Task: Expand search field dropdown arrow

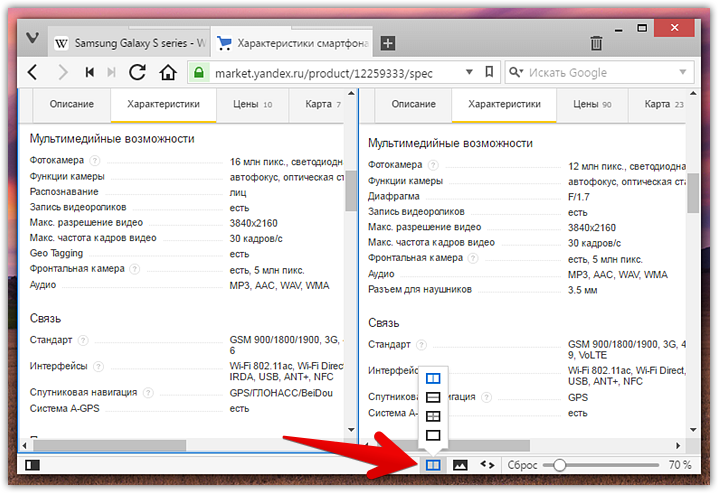Action: tap(683, 72)
